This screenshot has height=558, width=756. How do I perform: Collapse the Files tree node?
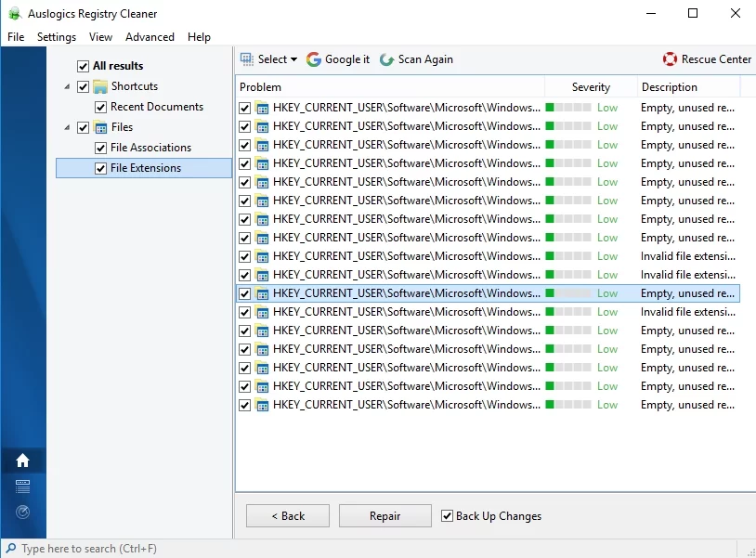pos(67,127)
